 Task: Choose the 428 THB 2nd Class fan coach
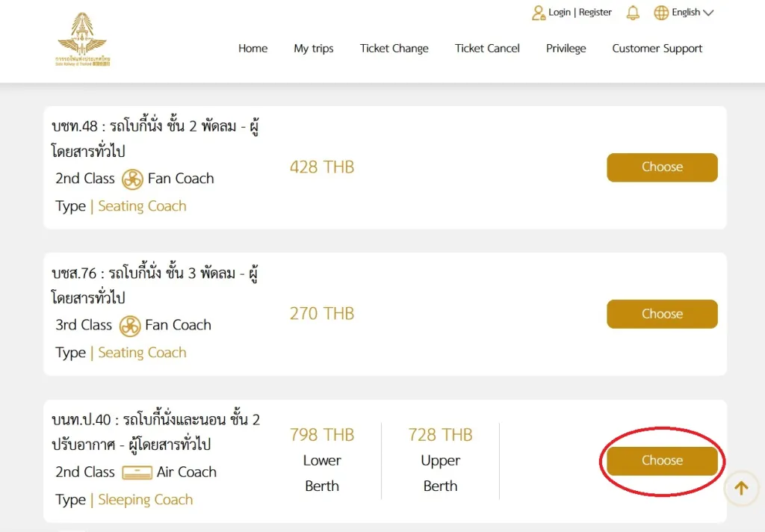(x=662, y=167)
